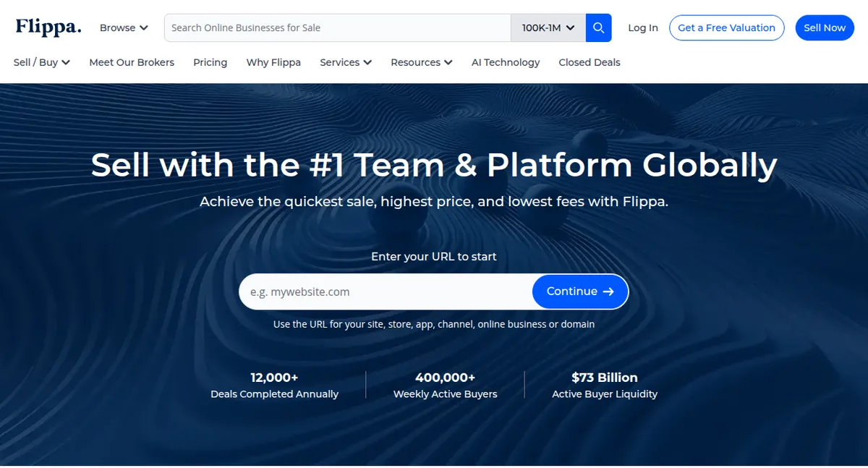Click the '12,000+' deals statistic
868x468 pixels.
(x=274, y=378)
